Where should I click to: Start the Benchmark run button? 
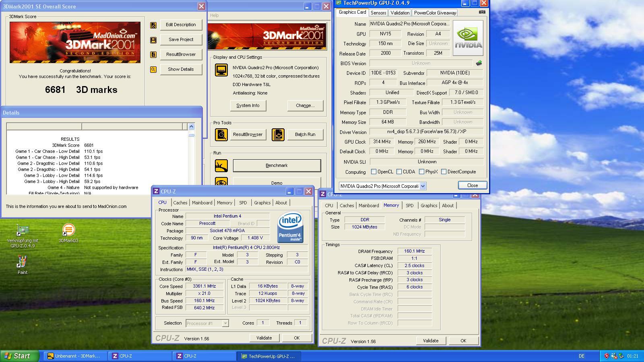click(277, 166)
